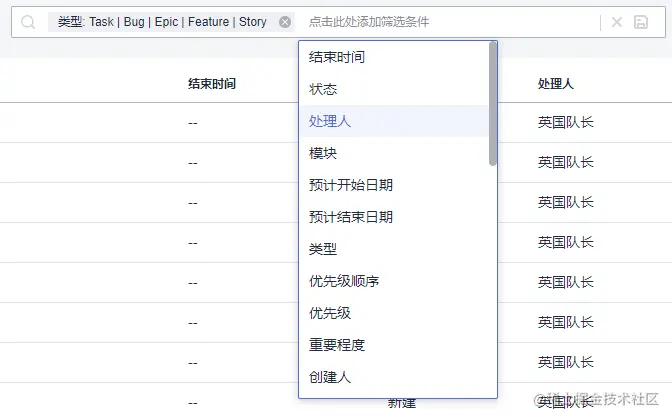Image resolution: width=672 pixels, height=420 pixels.
Task: Remove the 类型 filter tag
Action: coord(285,22)
